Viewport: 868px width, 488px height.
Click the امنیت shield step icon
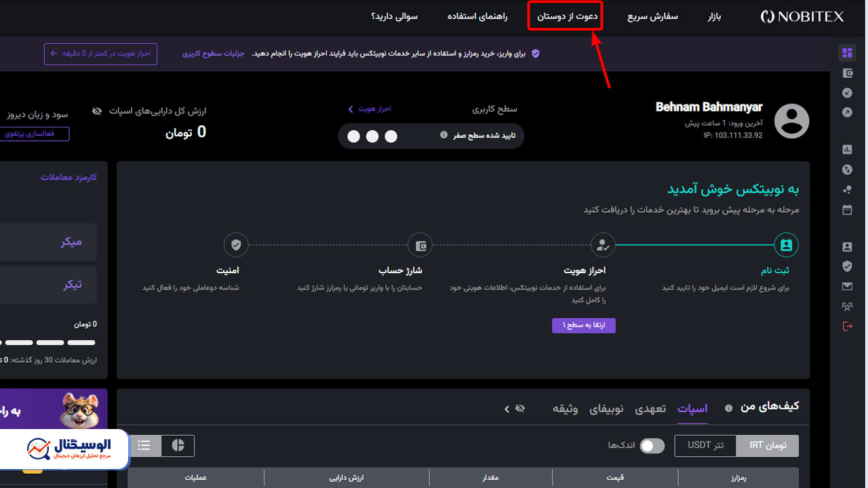[x=236, y=245]
